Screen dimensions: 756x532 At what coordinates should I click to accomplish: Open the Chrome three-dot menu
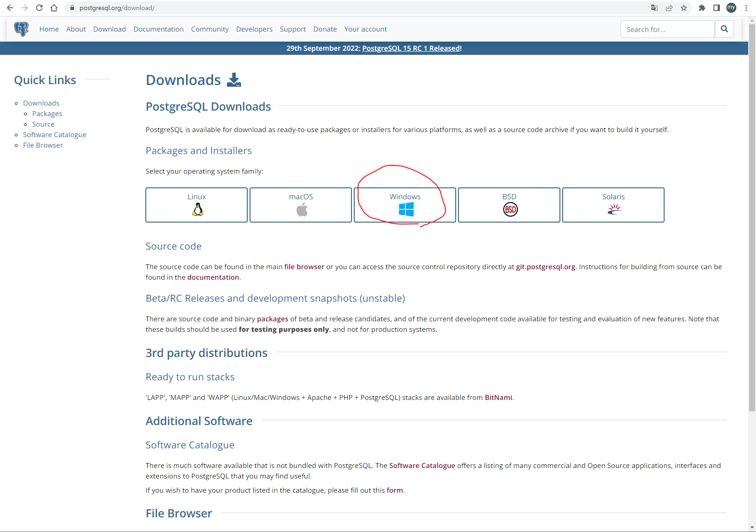point(746,8)
